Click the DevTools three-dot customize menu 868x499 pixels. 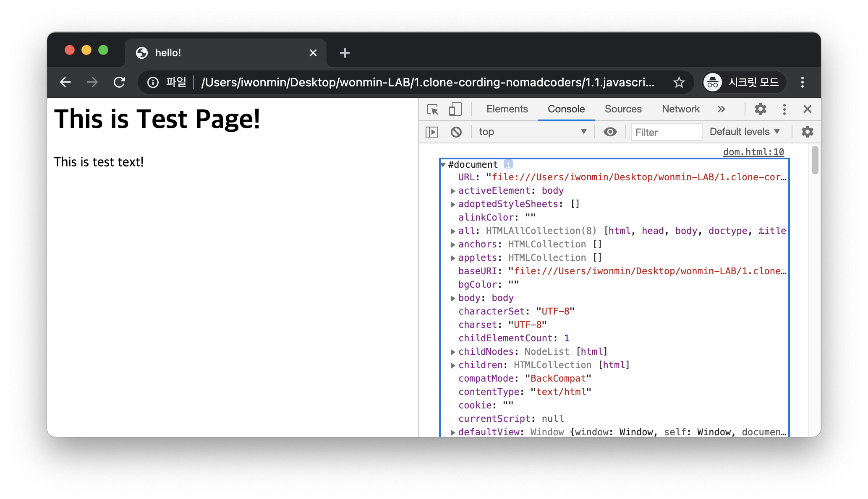click(x=784, y=109)
